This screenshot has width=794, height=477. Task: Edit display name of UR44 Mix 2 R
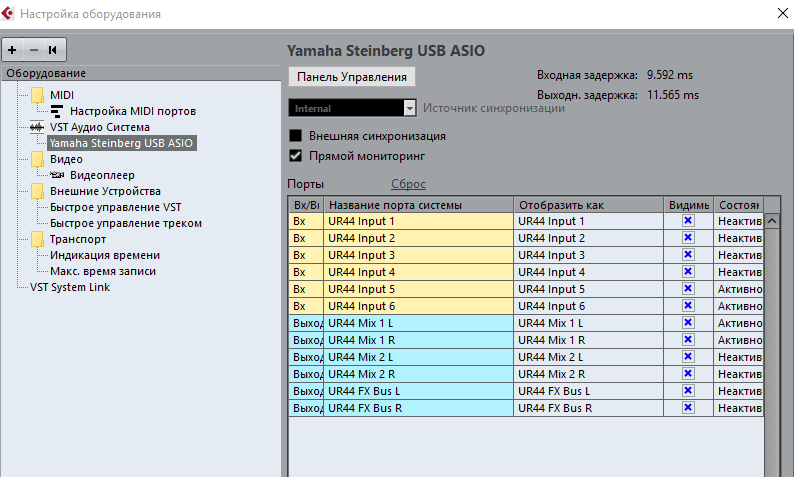point(588,374)
